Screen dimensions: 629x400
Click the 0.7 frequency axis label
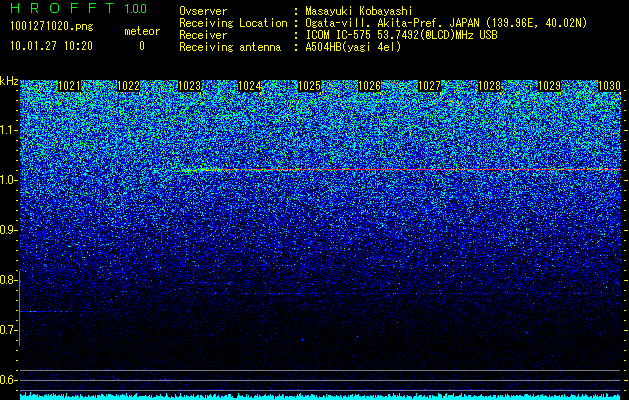click(x=6, y=330)
